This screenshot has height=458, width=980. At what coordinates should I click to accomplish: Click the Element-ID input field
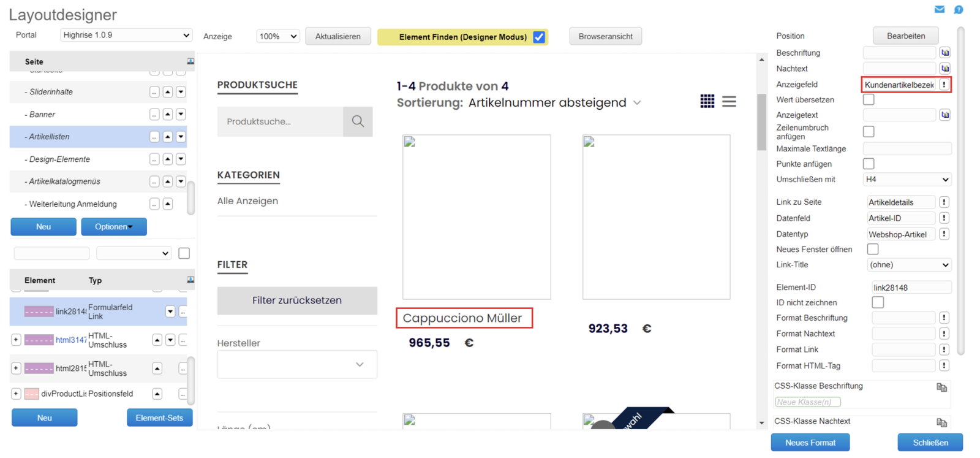click(x=911, y=287)
